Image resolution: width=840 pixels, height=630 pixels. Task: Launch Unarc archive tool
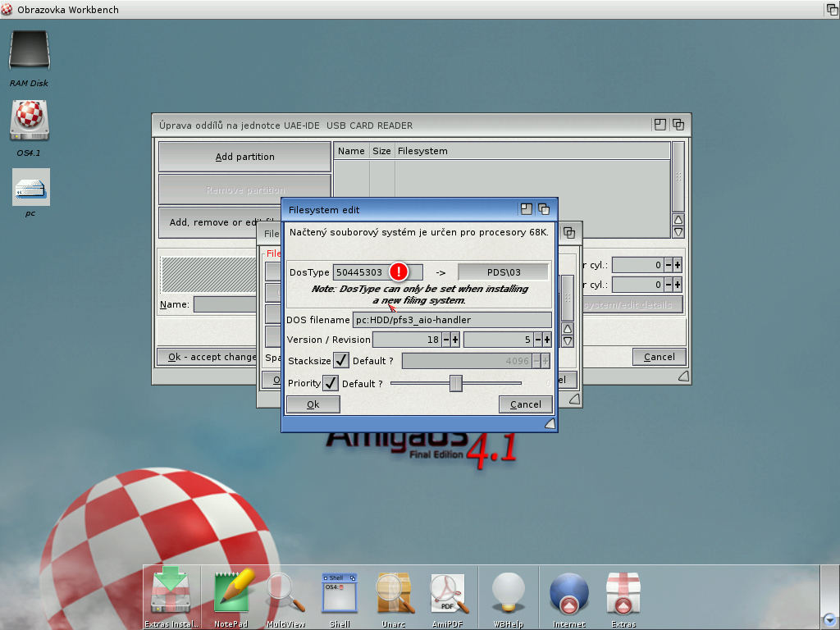(394, 594)
